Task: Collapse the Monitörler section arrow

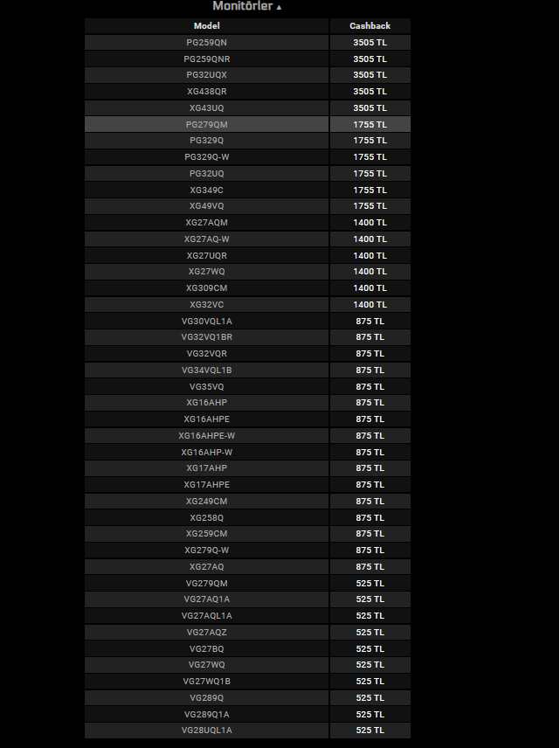Action: click(x=280, y=7)
